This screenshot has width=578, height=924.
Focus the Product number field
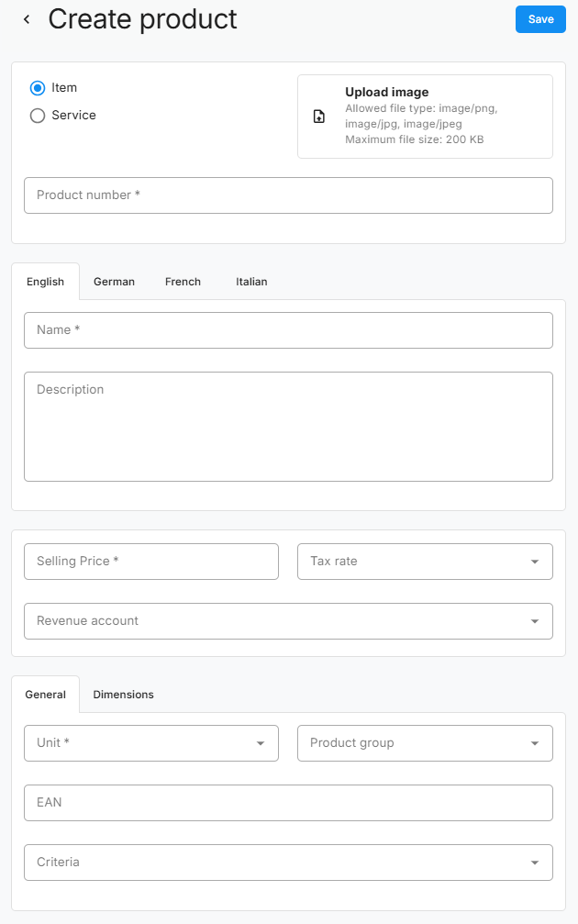288,195
